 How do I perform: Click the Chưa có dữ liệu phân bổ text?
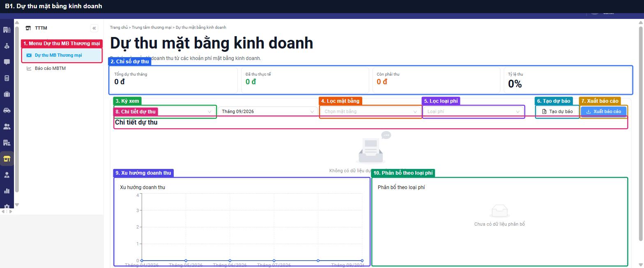(499, 224)
